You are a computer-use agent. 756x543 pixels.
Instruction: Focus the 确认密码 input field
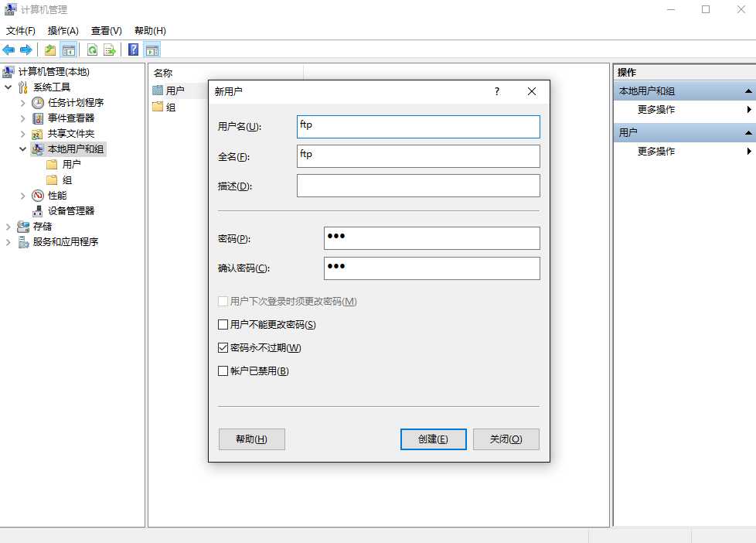point(432,268)
